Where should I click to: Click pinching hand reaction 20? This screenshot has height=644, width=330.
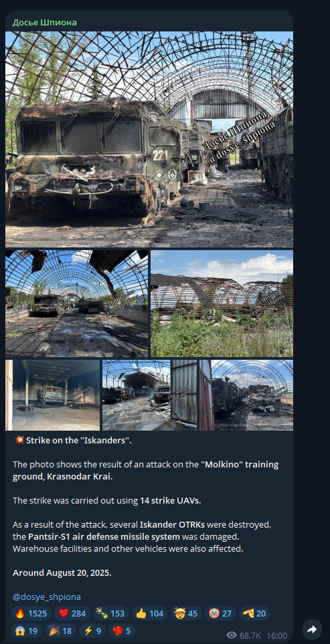pos(254,614)
